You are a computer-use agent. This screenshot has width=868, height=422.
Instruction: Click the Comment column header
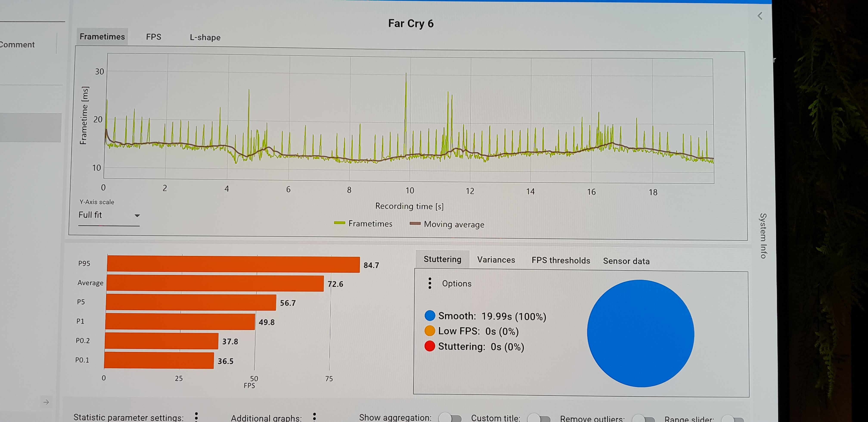click(x=17, y=45)
